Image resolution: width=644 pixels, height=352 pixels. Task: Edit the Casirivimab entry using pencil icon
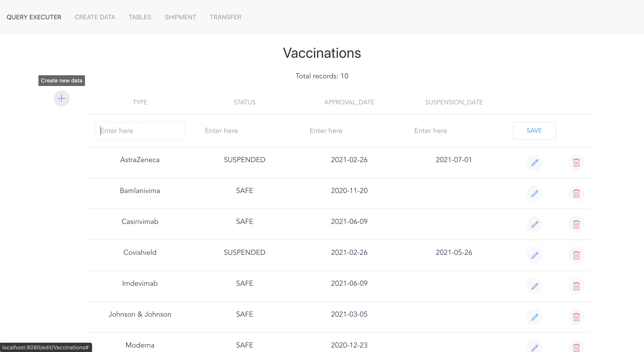[x=535, y=224]
